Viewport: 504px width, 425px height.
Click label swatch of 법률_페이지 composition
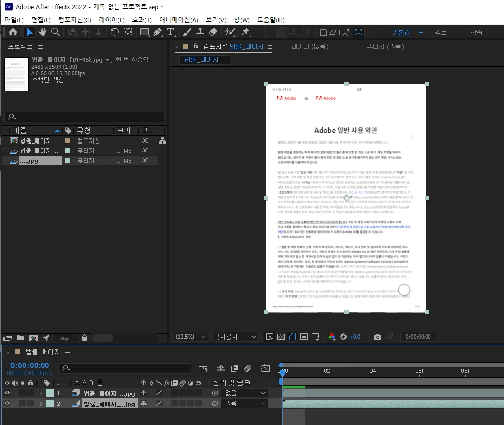pos(68,140)
